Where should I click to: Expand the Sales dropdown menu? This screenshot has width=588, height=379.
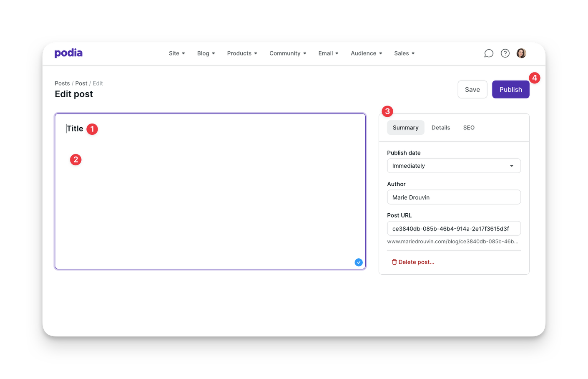[x=404, y=53]
